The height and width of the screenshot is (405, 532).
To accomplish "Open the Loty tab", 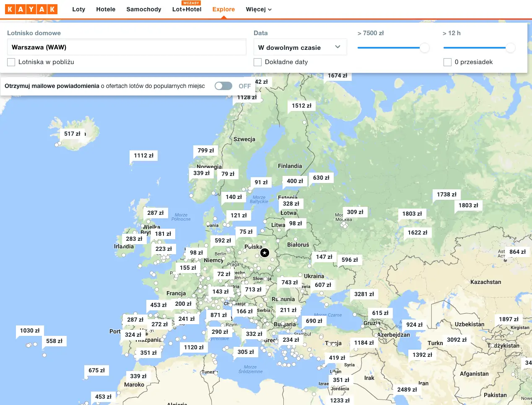I will pos(78,9).
